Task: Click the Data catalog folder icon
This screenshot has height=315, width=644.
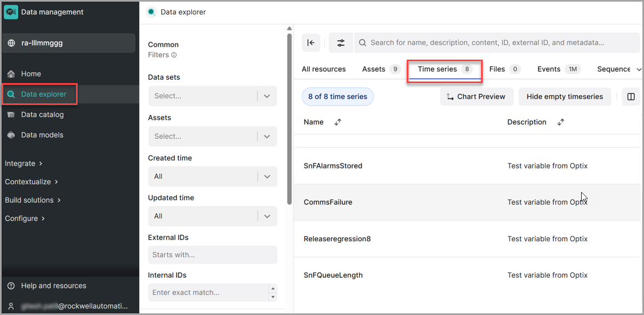Action: pyautogui.click(x=11, y=115)
